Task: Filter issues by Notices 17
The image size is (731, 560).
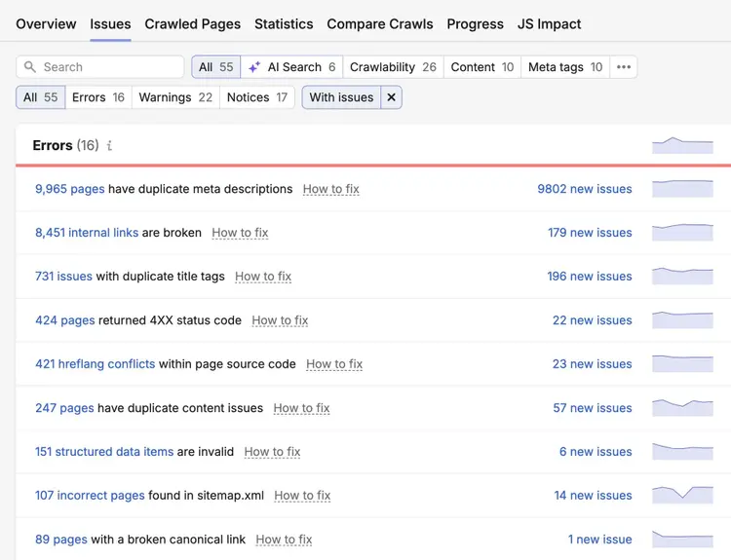Action: [x=257, y=97]
